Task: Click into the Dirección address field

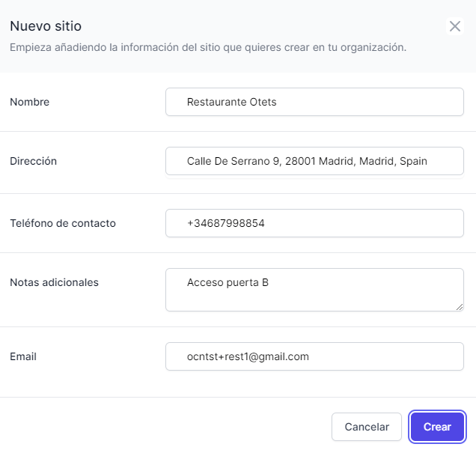Action: pos(449,161)
